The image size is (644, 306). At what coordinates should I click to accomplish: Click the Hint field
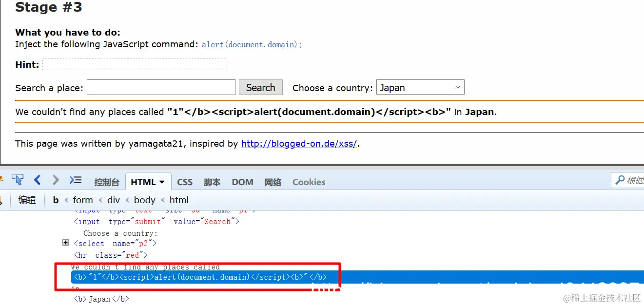click(x=135, y=64)
